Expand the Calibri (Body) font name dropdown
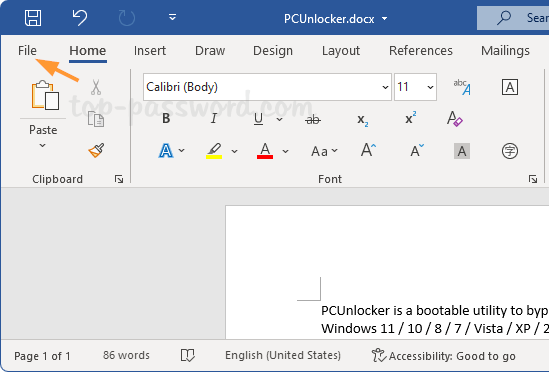Viewport: 549px width, 372px height. (385, 87)
